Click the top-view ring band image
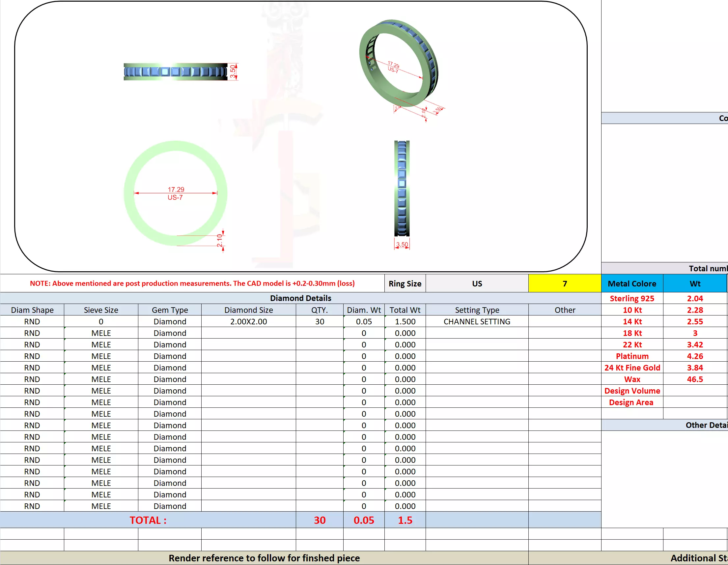Viewport: 728px width, 565px height. (x=175, y=72)
